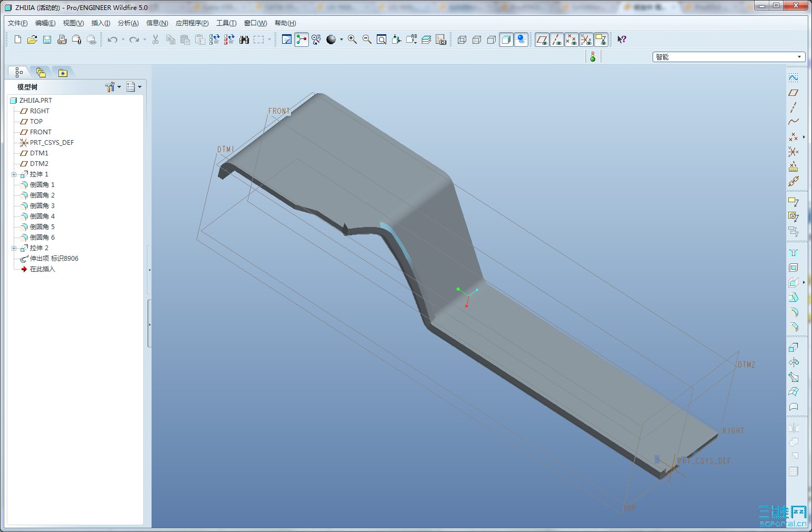The width and height of the screenshot is (812, 532).
Task: Search with the binoculars Find tool
Action: (x=244, y=40)
